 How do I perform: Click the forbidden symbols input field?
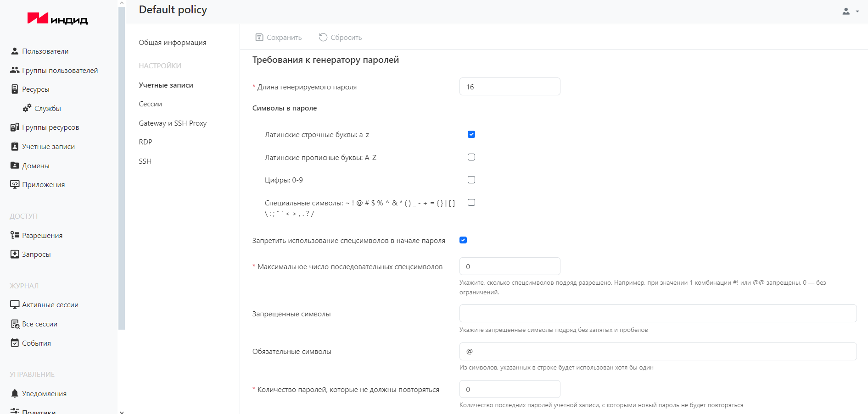(x=657, y=314)
